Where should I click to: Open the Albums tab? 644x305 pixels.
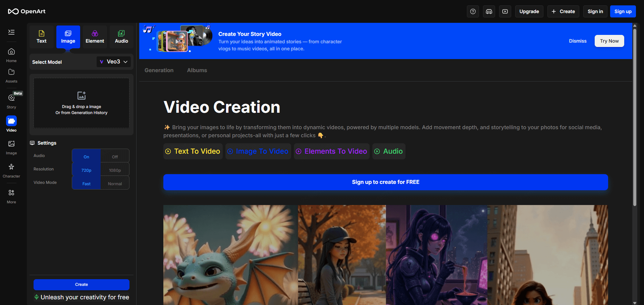pyautogui.click(x=197, y=70)
